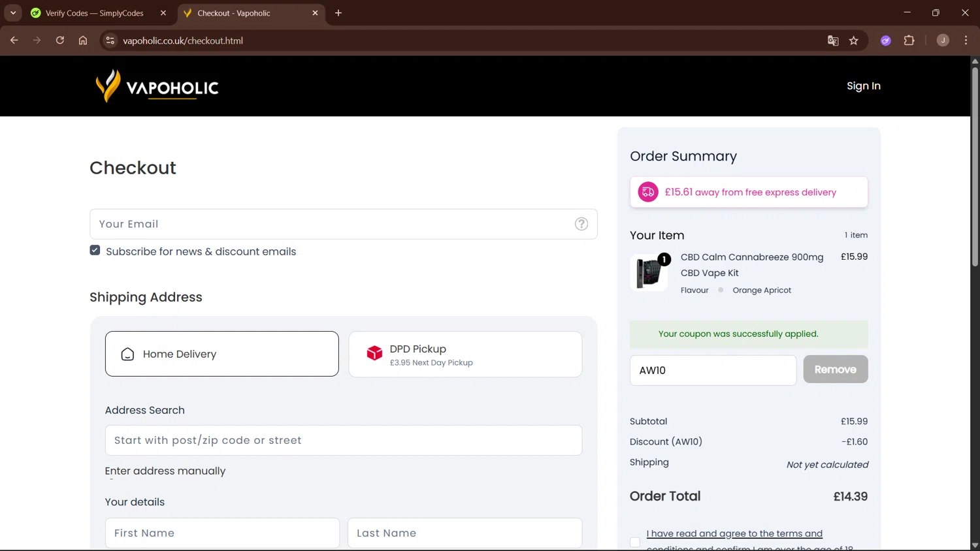This screenshot has width=980, height=551.
Task: Click the coupon code field containing AW10
Action: [x=713, y=370]
